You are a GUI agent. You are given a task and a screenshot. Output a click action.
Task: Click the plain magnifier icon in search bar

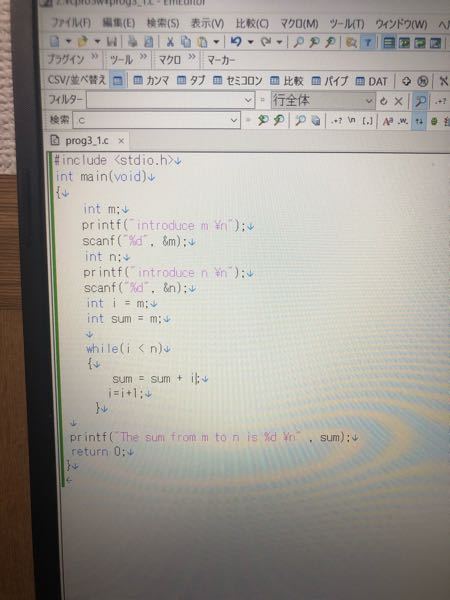point(300,121)
